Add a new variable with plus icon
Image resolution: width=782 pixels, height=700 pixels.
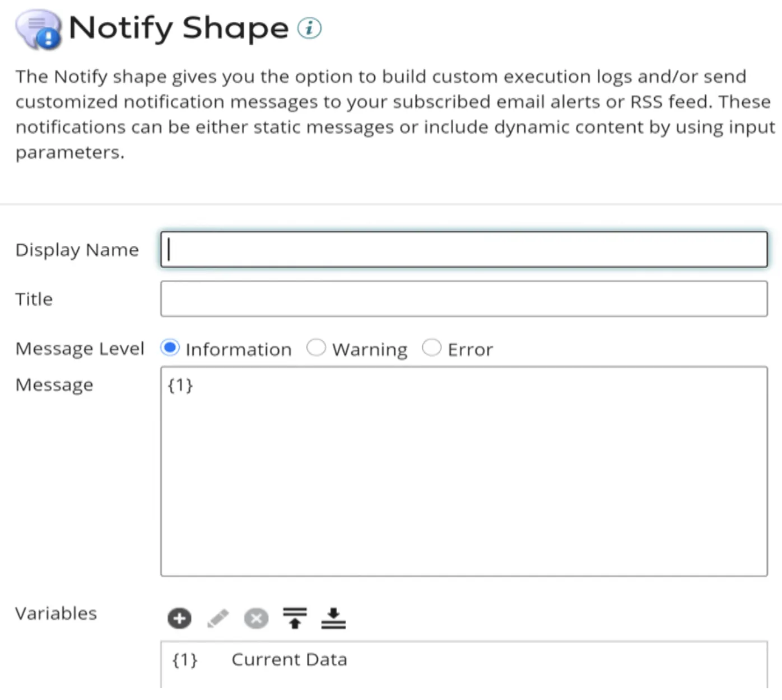[179, 618]
